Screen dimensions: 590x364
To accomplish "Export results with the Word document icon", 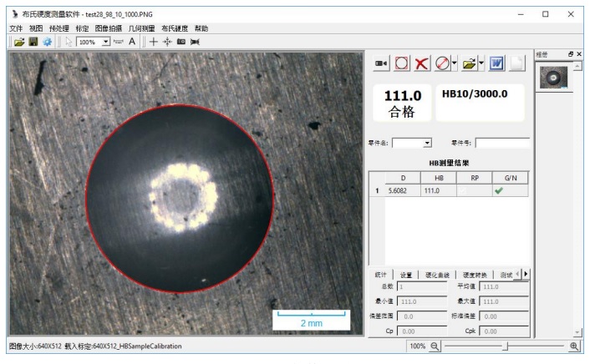I will pos(496,63).
